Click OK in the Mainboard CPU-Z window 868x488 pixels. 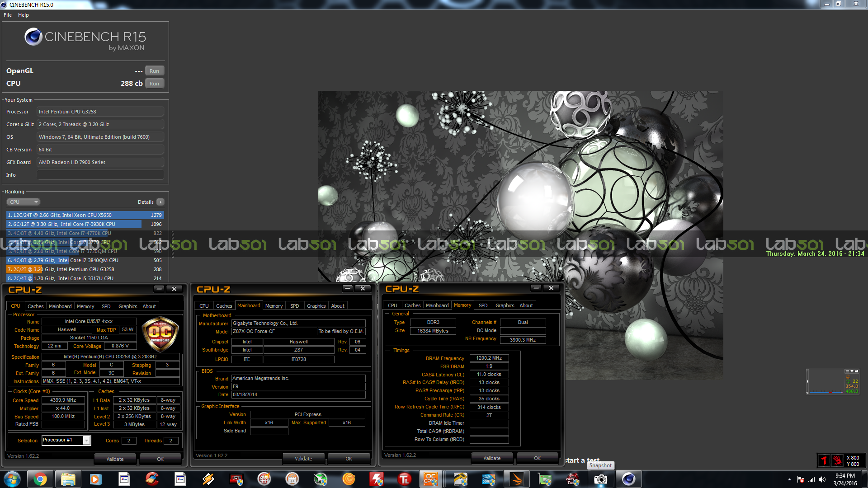(349, 459)
